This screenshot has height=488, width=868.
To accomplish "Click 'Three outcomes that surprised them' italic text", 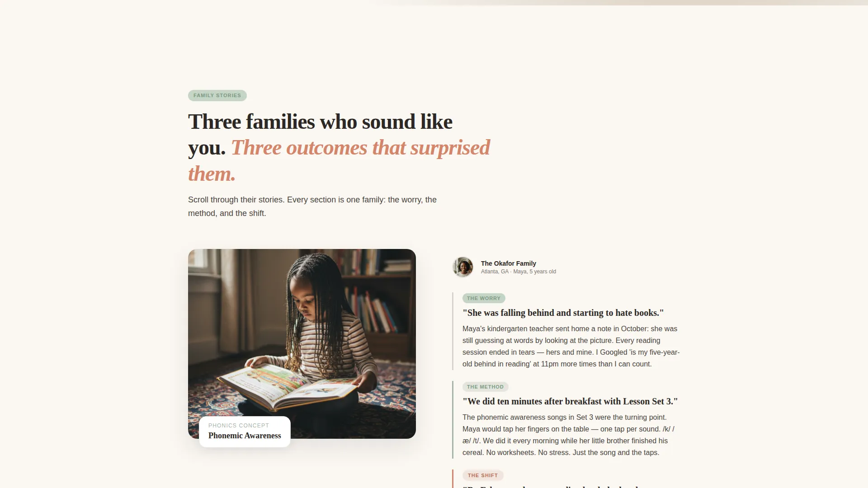I will pos(339,160).
